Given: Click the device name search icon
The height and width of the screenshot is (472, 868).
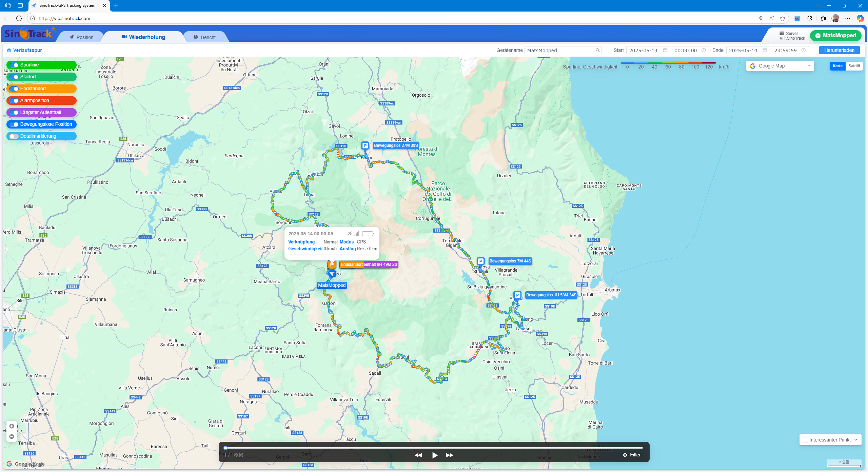Looking at the screenshot, I should coord(598,50).
